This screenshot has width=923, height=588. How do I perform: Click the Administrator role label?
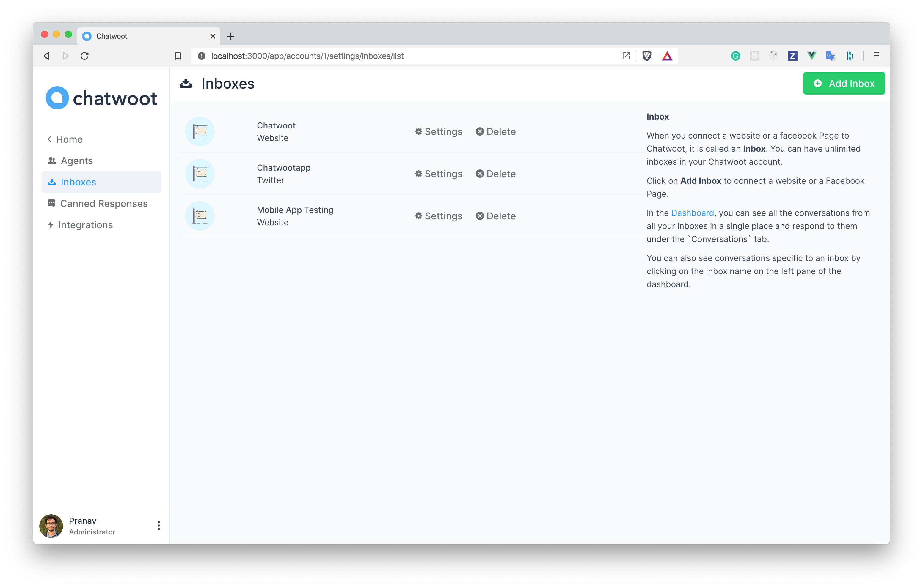[92, 532]
